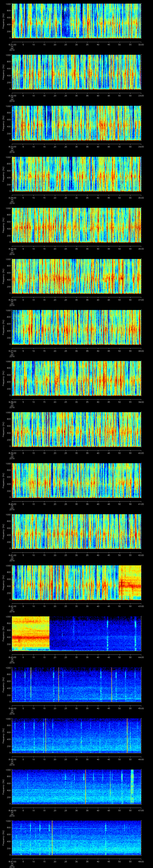Click the spectrogram panel starting at 8:41:00
The image size is (153, 868).
tap(77, 531)
